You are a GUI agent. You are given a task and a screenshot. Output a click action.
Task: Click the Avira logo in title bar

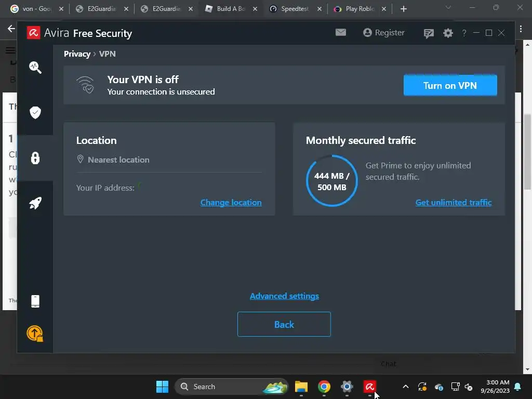coord(34,33)
